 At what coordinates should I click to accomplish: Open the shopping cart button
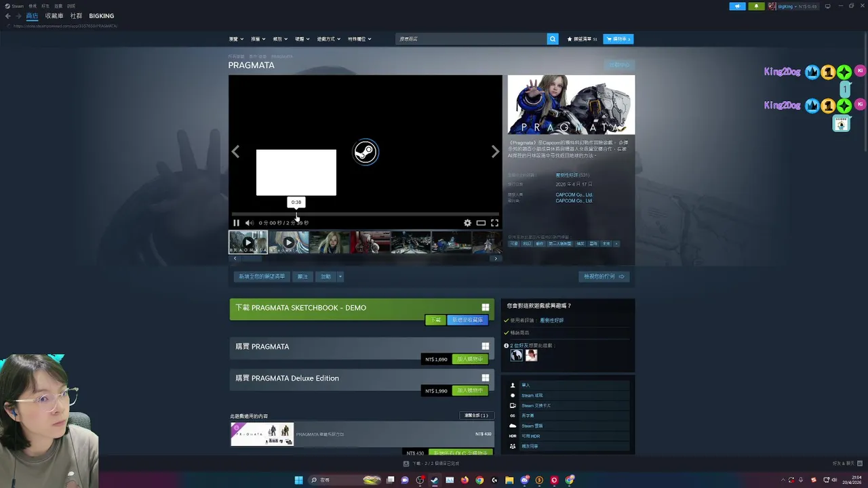click(x=618, y=39)
